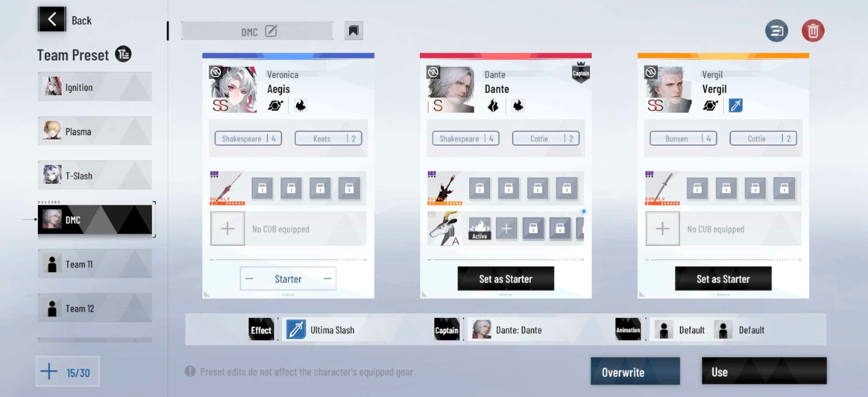The height and width of the screenshot is (397, 868).
Task: Click Vergil's Cottie 2 memory set
Action: [x=763, y=138]
